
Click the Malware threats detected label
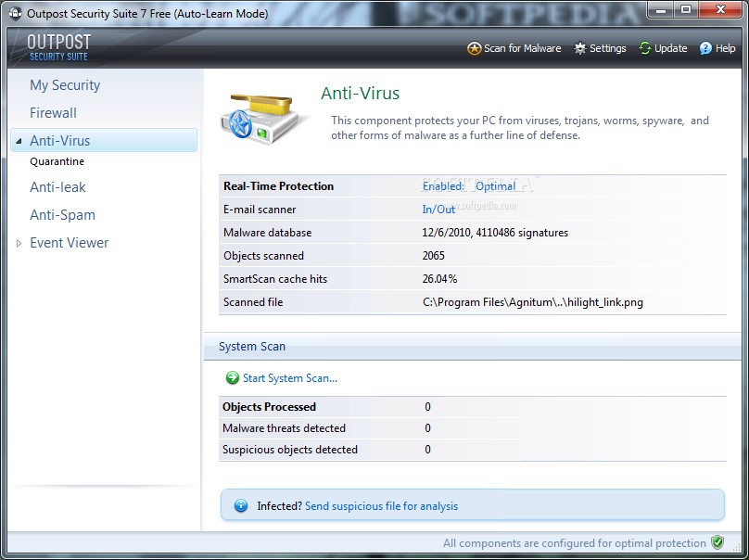(284, 428)
